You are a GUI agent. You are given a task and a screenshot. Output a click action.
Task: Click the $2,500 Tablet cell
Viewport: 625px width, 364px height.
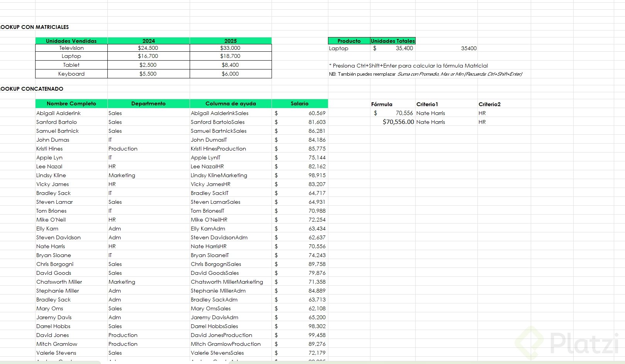pos(149,65)
